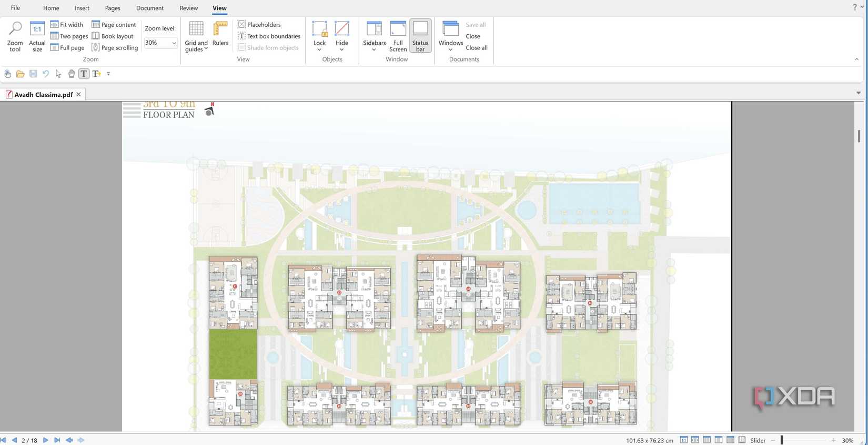
Task: Select the Add Text tool (T+ icon)
Action: coord(96,74)
